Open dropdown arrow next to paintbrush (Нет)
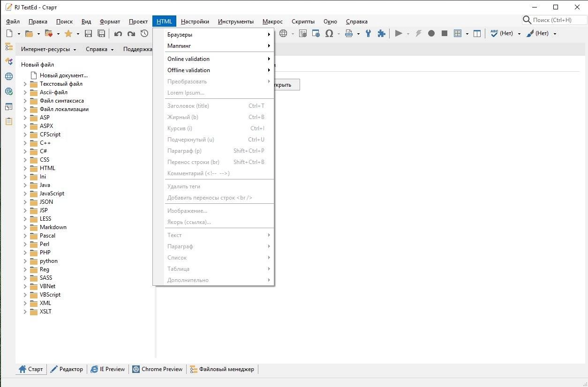The height and width of the screenshot is (387, 588). [555, 34]
